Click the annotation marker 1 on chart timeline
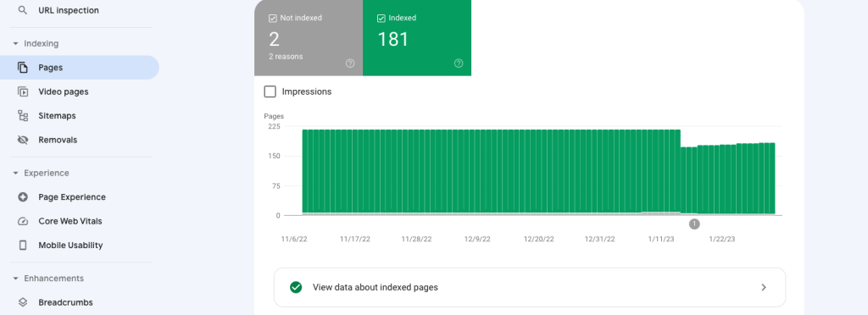This screenshot has height=315, width=868. 694,224
